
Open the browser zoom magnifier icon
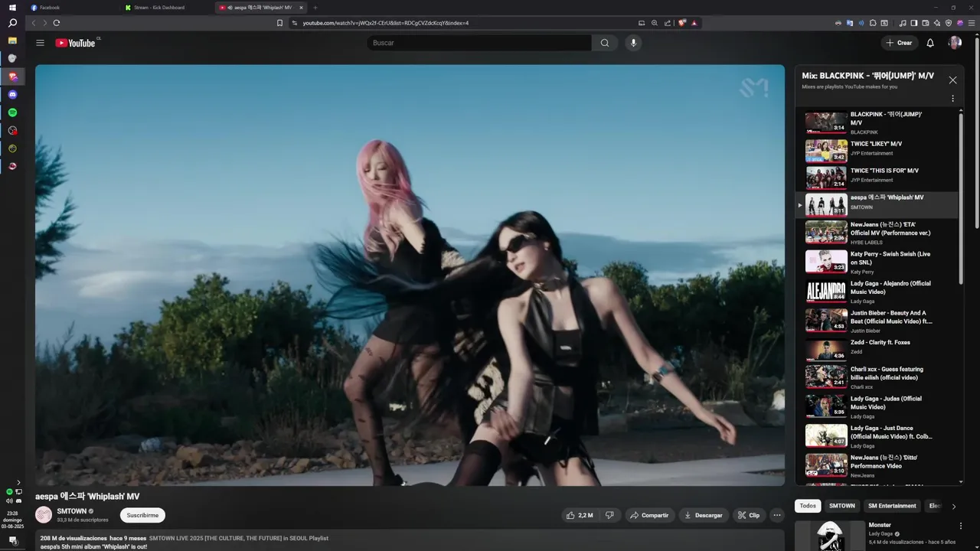click(655, 23)
